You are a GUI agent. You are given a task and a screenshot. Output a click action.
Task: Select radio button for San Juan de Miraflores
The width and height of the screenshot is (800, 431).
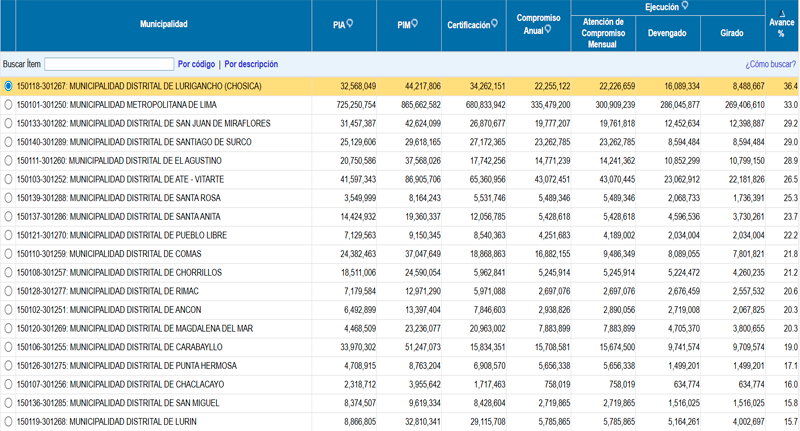point(9,122)
